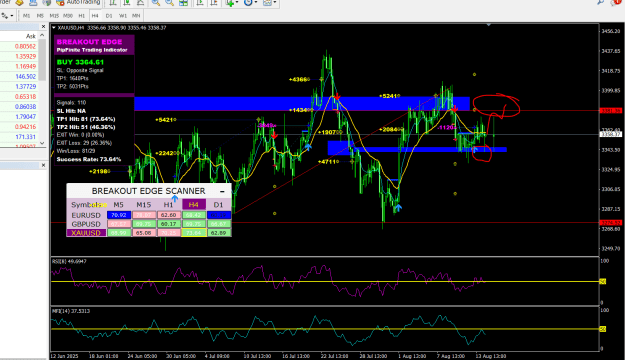Click XAUUSD M15 cell 65.08

[x=143, y=233]
